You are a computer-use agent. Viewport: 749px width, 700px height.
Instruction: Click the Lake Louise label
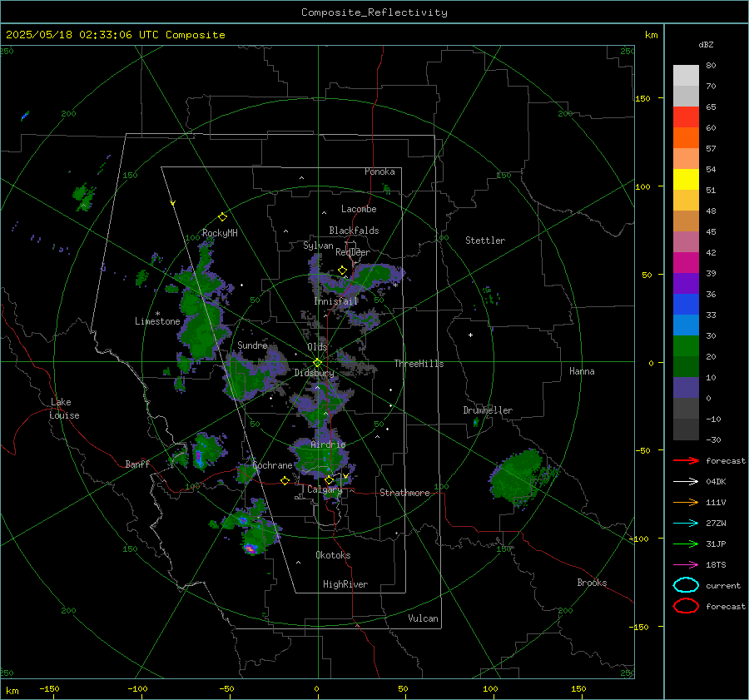[x=64, y=409]
